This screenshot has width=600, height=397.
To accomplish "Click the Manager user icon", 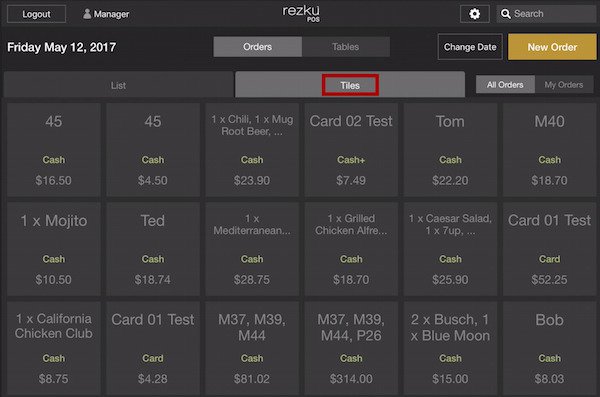I will click(x=87, y=14).
